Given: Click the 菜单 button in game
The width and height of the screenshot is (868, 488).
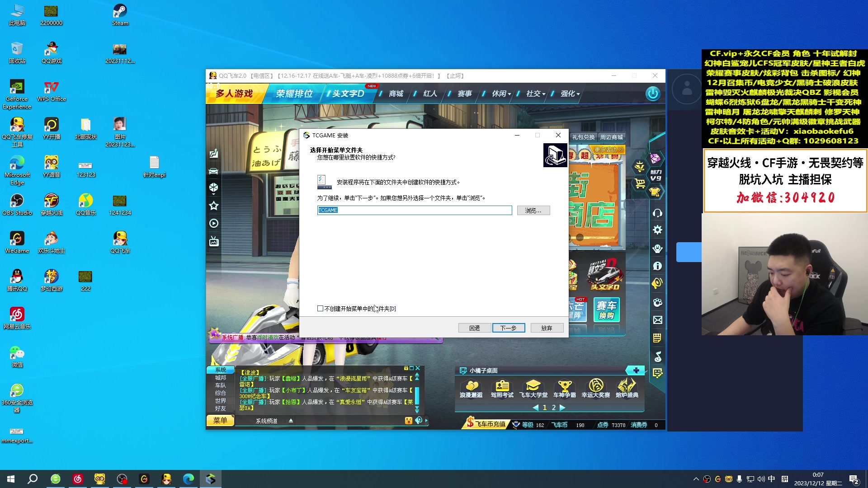Looking at the screenshot, I should click(x=220, y=421).
